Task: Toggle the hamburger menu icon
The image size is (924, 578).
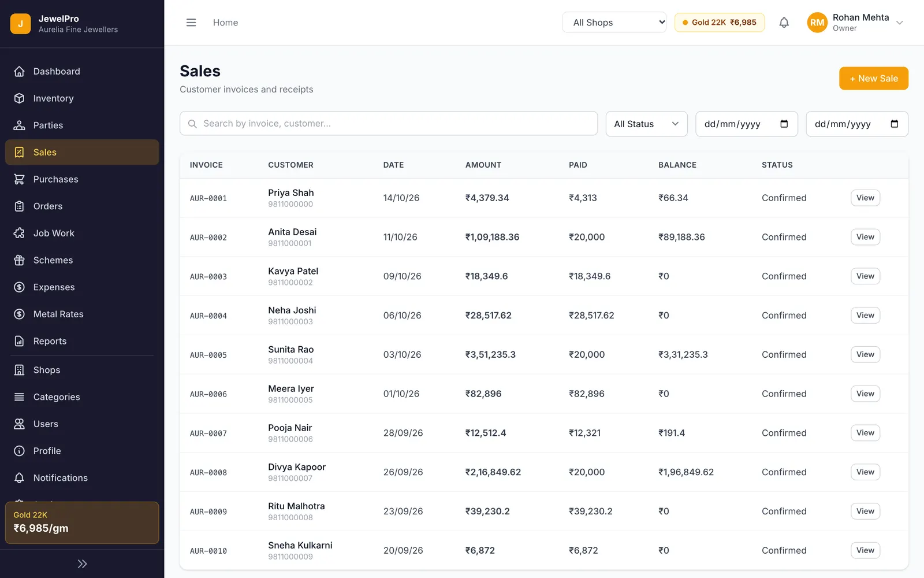Action: 191,23
